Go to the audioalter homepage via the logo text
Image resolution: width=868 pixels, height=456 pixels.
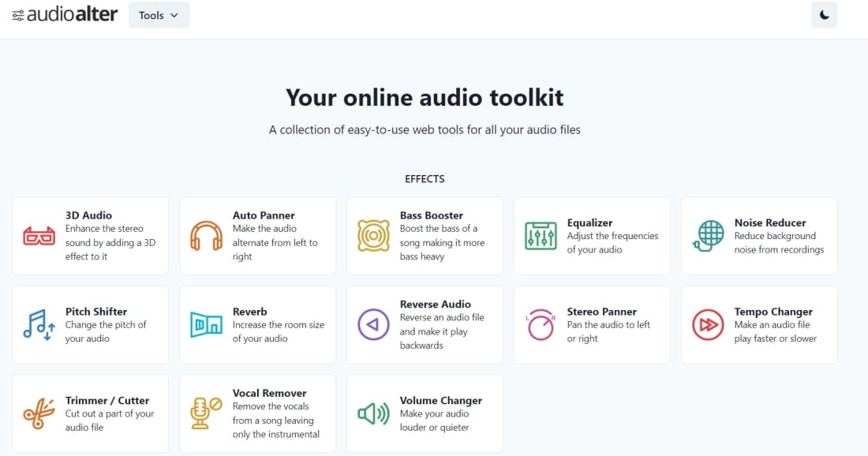72,14
